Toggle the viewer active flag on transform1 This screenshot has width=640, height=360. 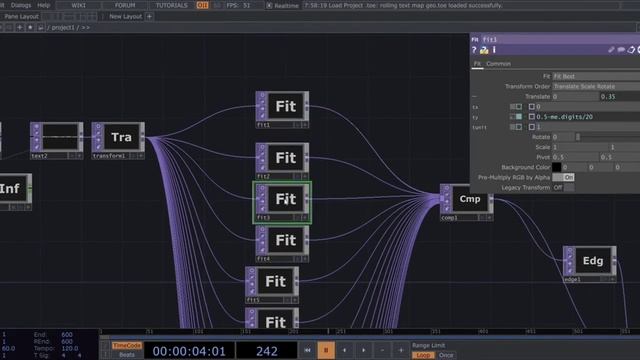pyautogui.click(x=141, y=156)
